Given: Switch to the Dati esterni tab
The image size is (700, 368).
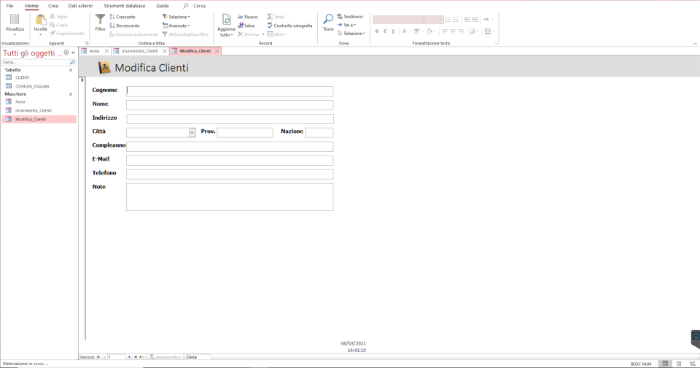Looking at the screenshot, I should pos(80,6).
